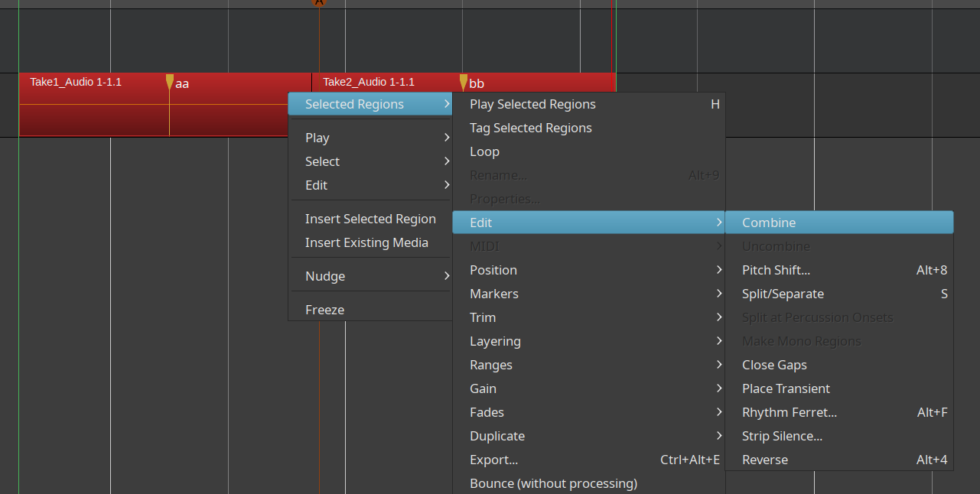The image size is (980, 494).
Task: Choose Strip Silence option
Action: (x=782, y=436)
